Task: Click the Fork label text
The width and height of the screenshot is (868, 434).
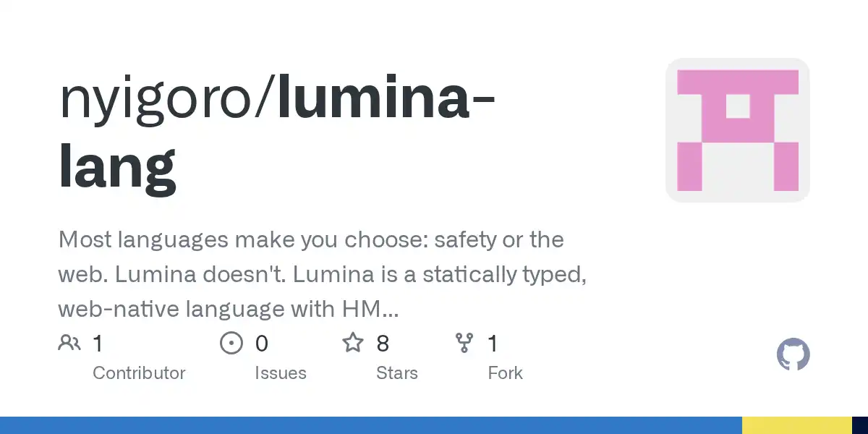Action: pos(505,373)
